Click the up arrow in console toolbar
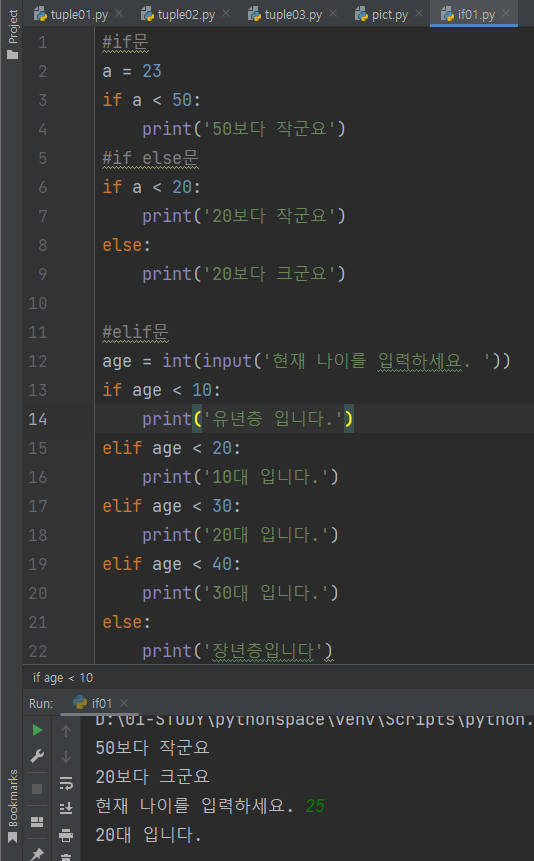The height and width of the screenshot is (861, 534). point(66,731)
